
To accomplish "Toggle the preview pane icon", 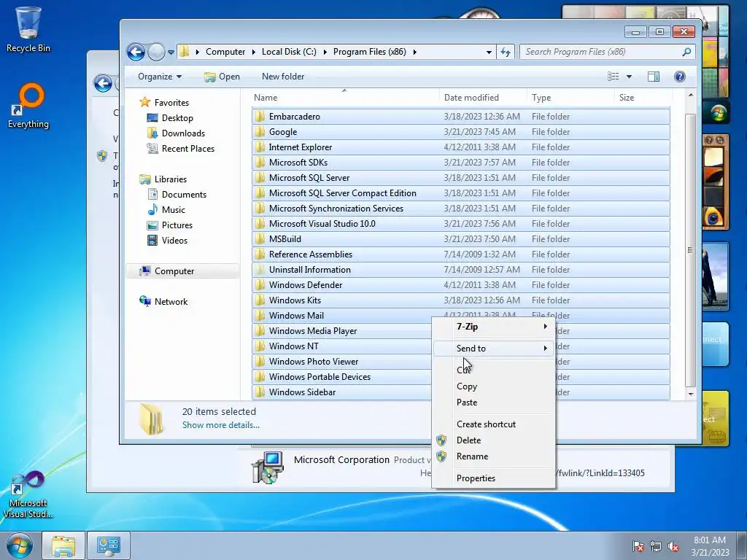I will point(654,77).
